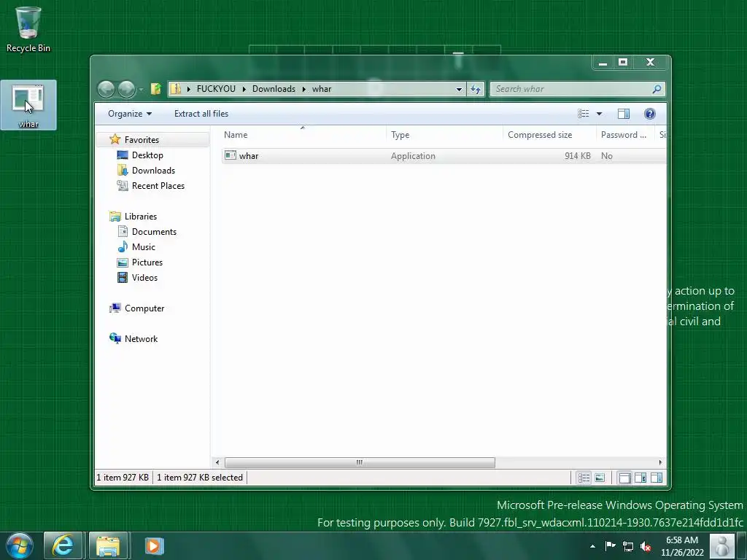This screenshot has width=747, height=560.
Task: Sort by the Name column header
Action: point(303,135)
